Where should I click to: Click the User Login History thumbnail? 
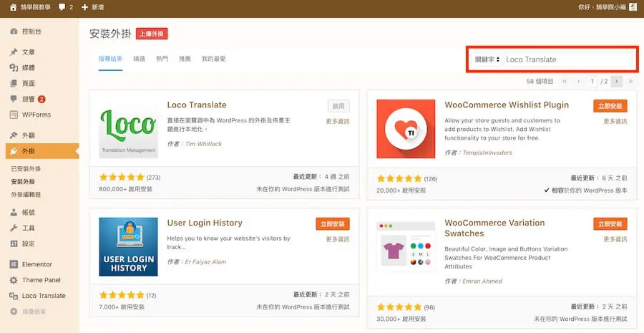129,246
